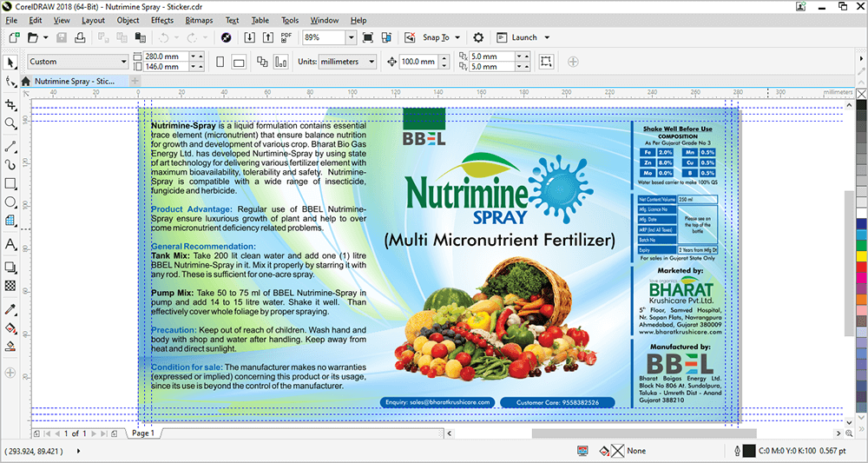Open the Effects menu

pyautogui.click(x=162, y=21)
